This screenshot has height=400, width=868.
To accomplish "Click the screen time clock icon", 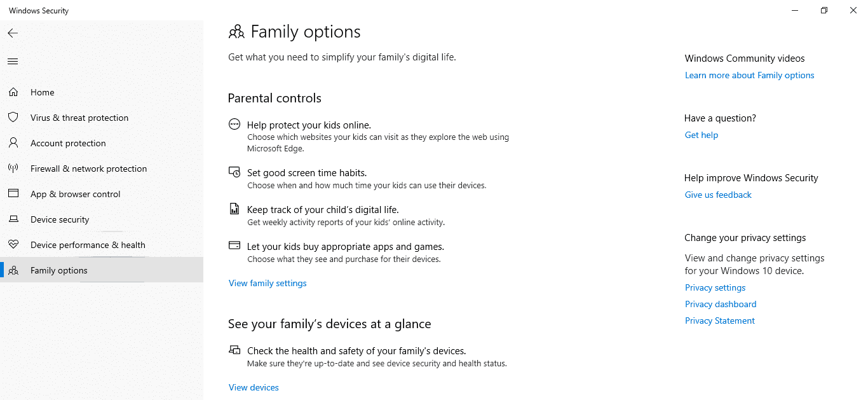I will click(234, 172).
